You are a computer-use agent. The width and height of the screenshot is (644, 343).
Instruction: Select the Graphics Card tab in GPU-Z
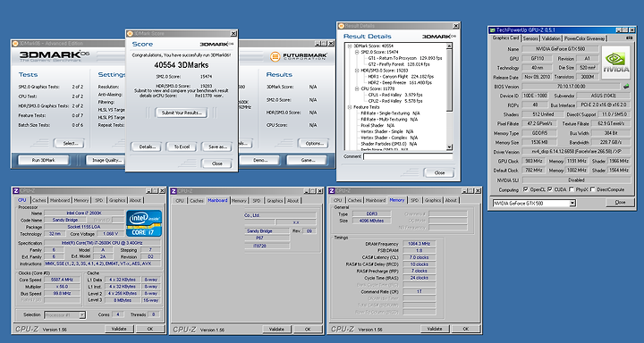pos(506,38)
